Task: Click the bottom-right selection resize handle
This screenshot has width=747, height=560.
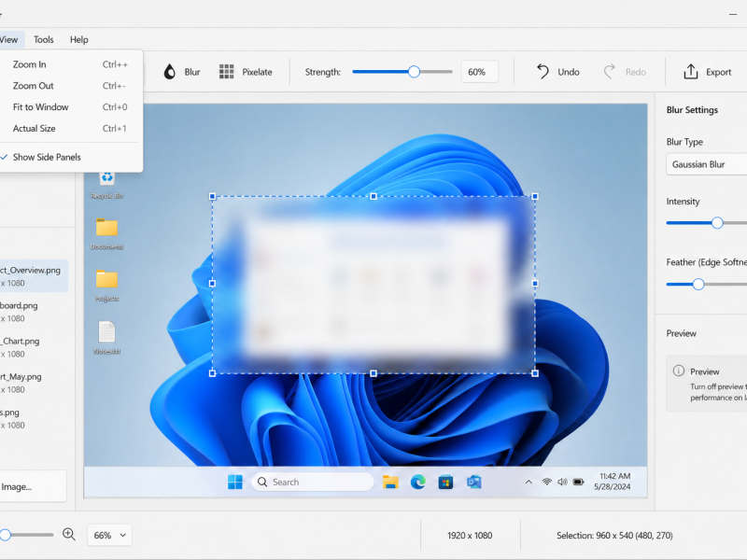Action: 535,373
